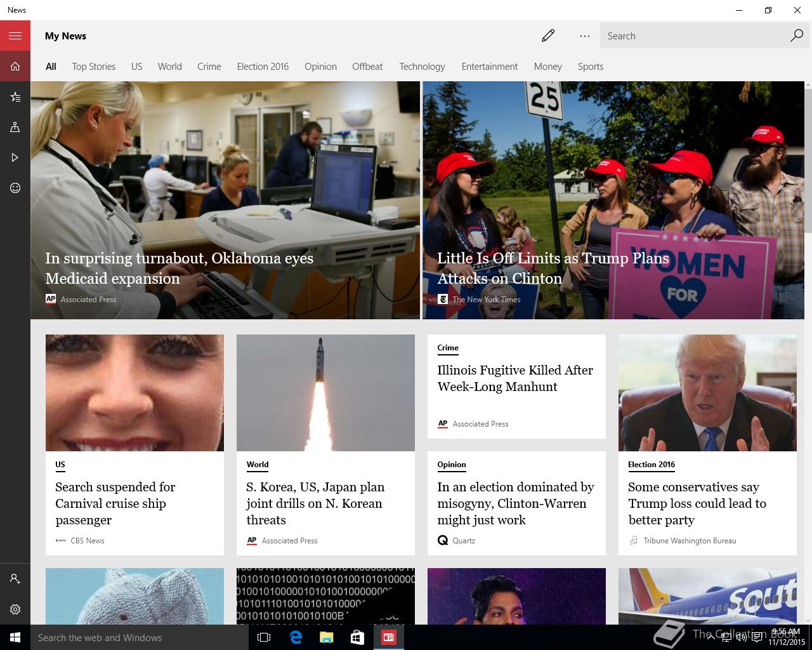Open Task View on the taskbar
The image size is (812, 650).
click(x=264, y=637)
